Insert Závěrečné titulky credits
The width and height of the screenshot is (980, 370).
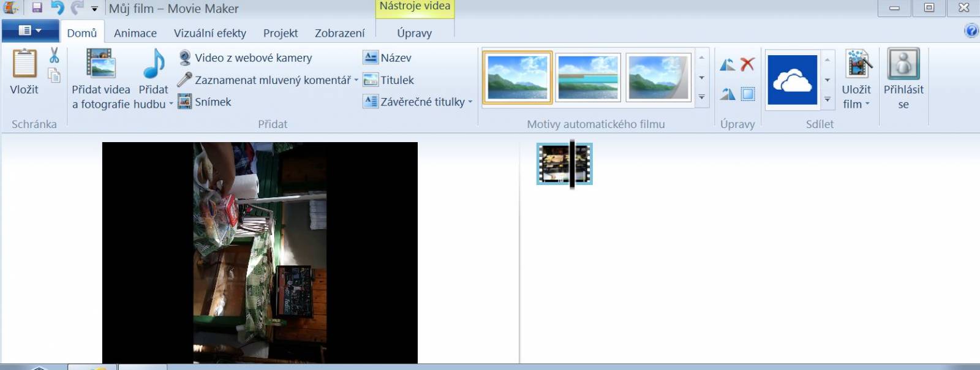pyautogui.click(x=418, y=102)
